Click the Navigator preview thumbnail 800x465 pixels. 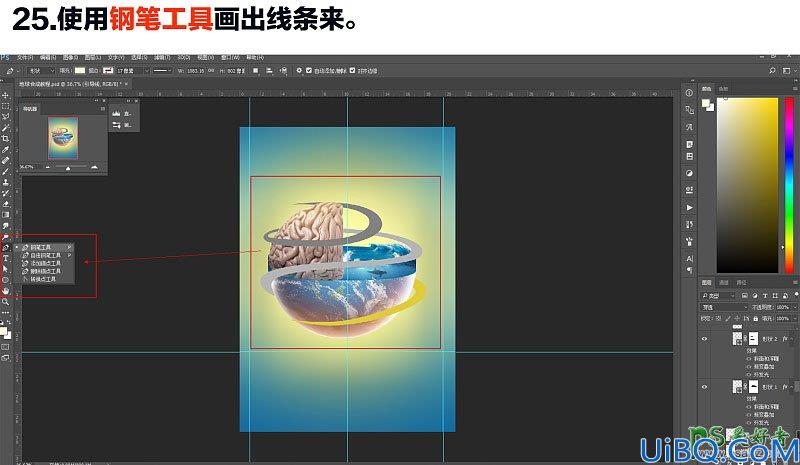click(x=63, y=138)
